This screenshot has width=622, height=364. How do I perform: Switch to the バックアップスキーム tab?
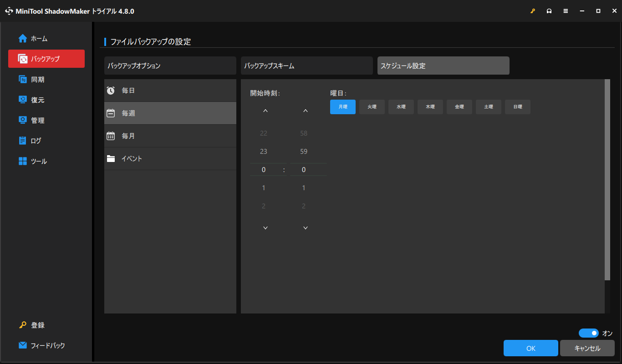coord(306,66)
